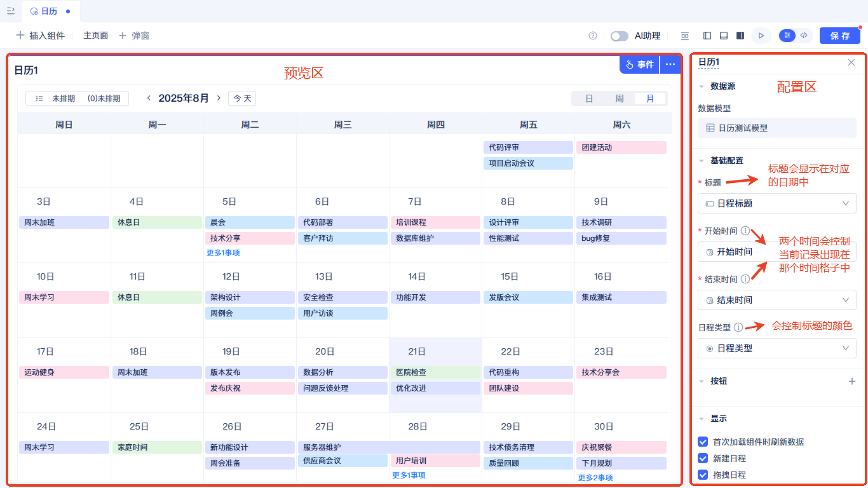Click the 今天 button
The height and width of the screenshot is (488, 868).
click(242, 98)
